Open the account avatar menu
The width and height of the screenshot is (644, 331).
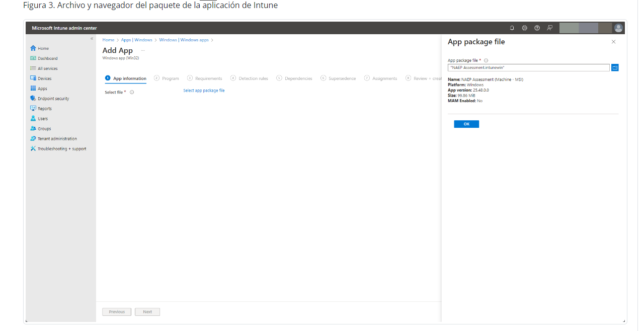coord(618,28)
